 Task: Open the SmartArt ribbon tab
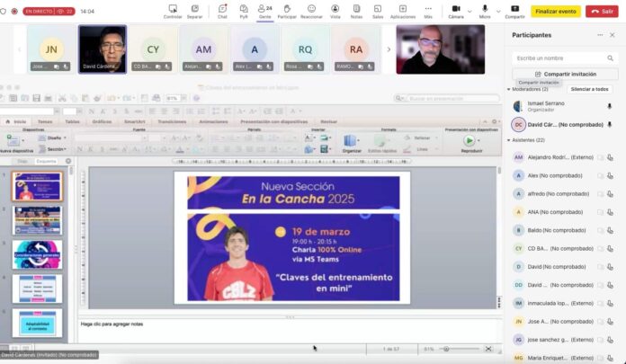tap(134, 120)
